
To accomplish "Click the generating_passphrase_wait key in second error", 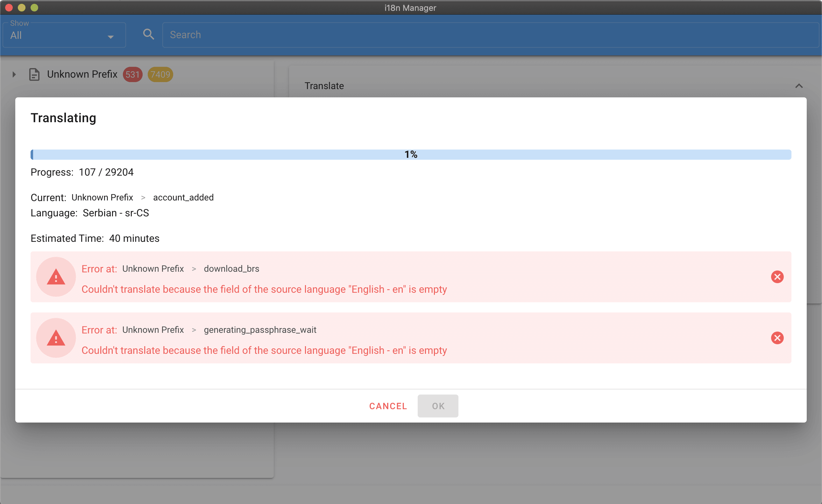I will 260,330.
